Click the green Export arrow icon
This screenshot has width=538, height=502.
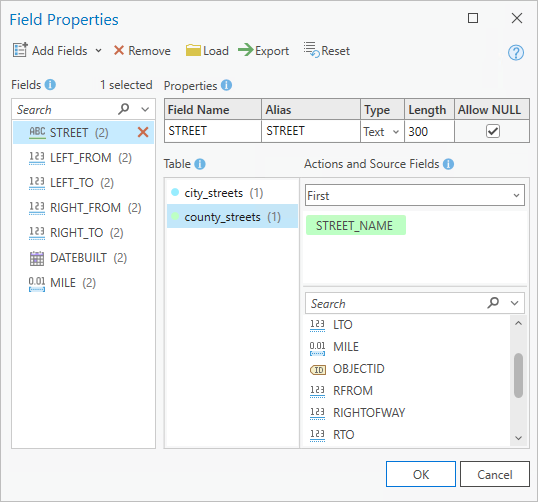coord(245,50)
